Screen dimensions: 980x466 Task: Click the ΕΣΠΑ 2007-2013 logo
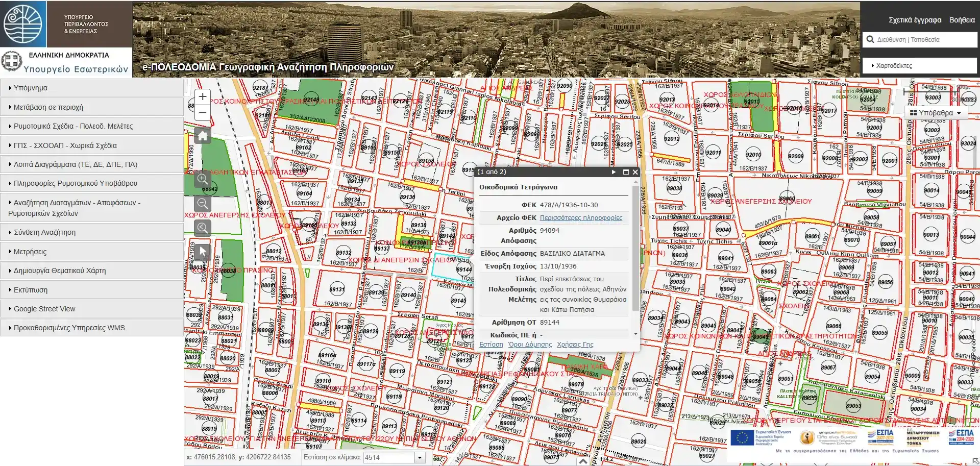(x=881, y=437)
